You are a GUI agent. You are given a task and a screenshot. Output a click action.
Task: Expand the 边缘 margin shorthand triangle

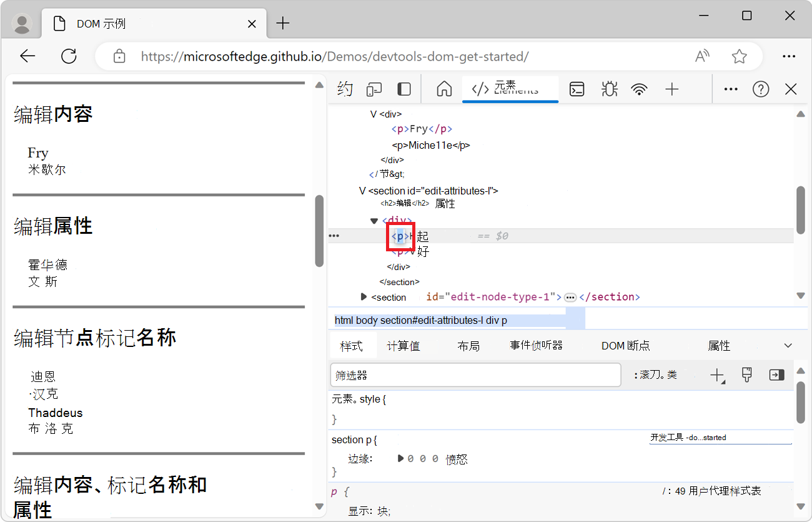(x=401, y=458)
